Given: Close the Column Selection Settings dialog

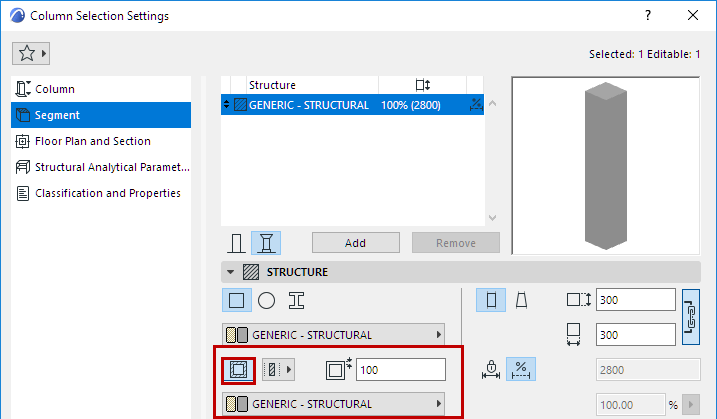Looking at the screenshot, I should pos(693,15).
